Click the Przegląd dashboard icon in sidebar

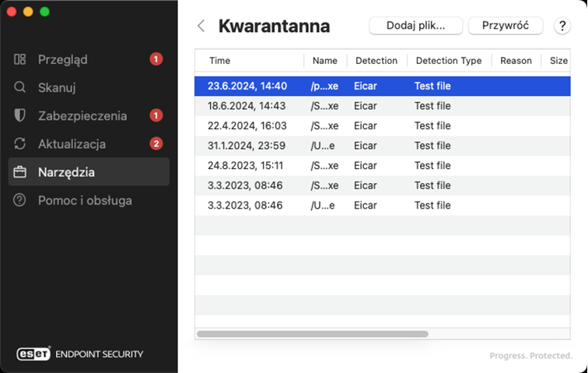pos(20,59)
